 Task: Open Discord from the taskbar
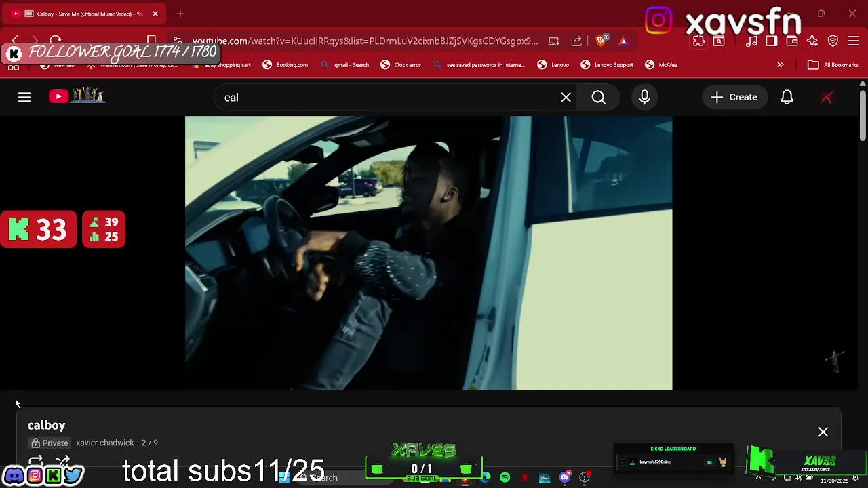click(x=564, y=478)
